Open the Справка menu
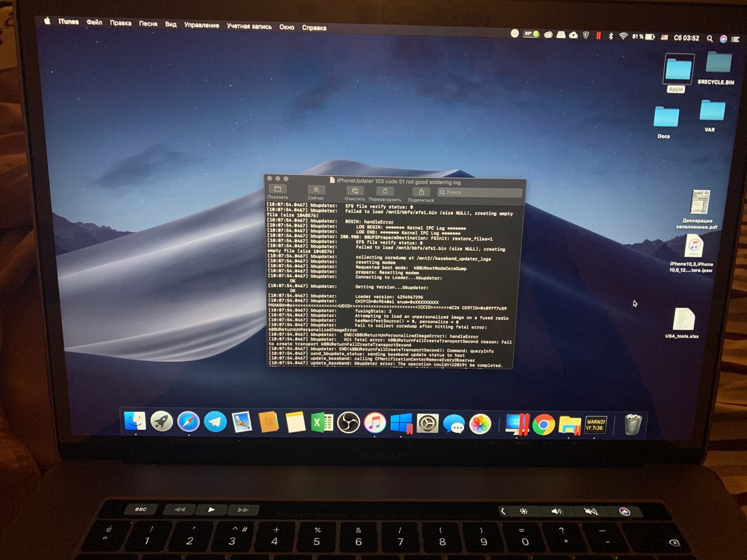747x560 pixels. click(x=314, y=27)
